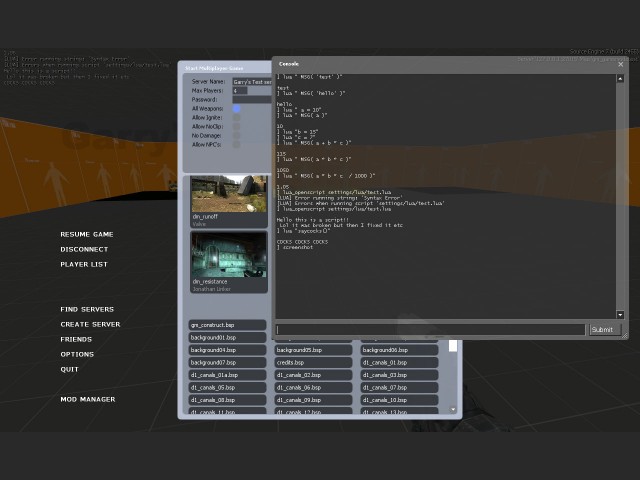Image resolution: width=640 pixels, height=480 pixels.
Task: Select background06.bsp map
Action: pyautogui.click(x=400, y=350)
